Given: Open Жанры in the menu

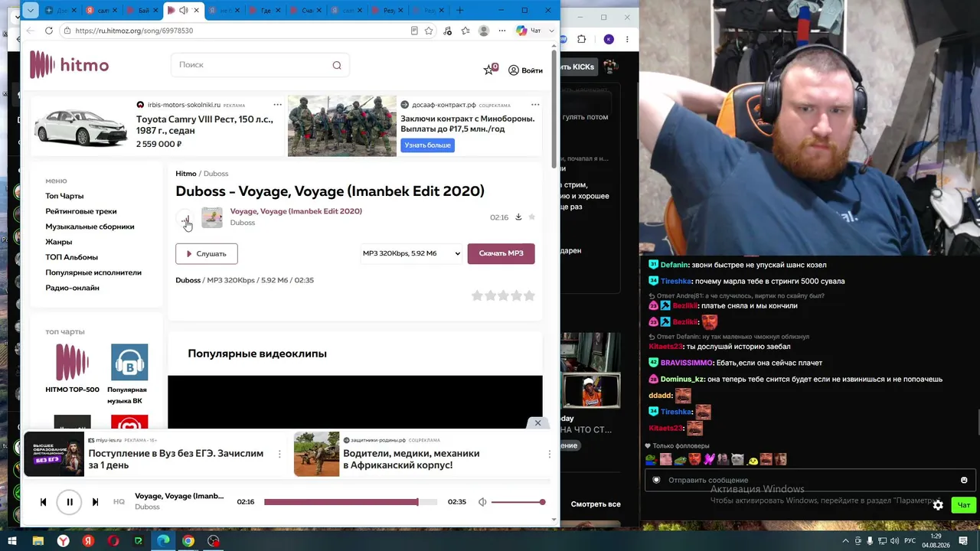Looking at the screenshot, I should [x=58, y=242].
